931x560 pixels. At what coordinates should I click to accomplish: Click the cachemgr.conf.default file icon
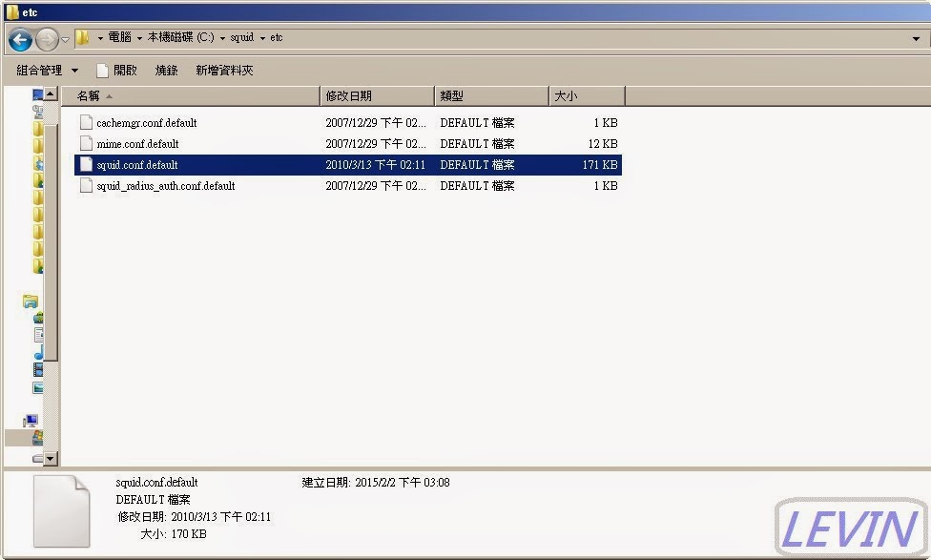click(x=86, y=122)
